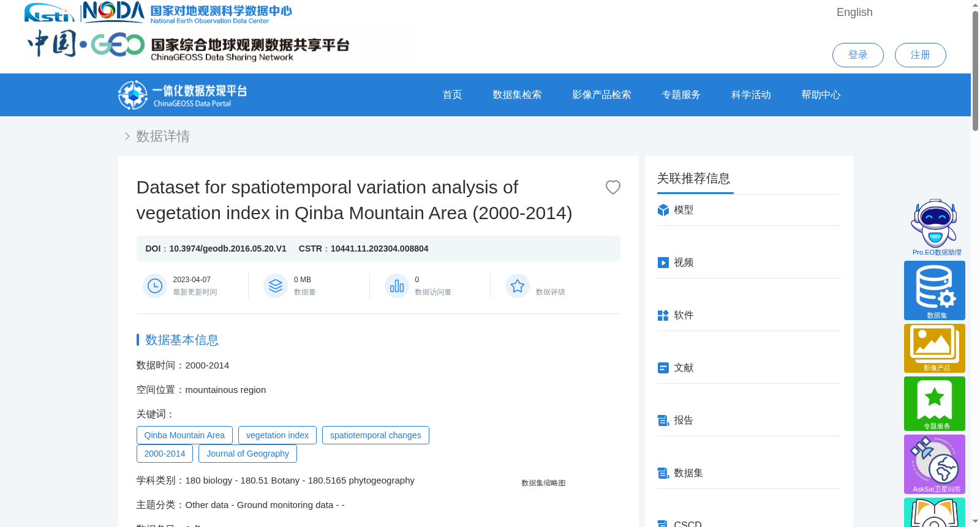Expand the 数据详情 breadcrumb chevron
Image resolution: width=980 pixels, height=527 pixels.
(127, 136)
